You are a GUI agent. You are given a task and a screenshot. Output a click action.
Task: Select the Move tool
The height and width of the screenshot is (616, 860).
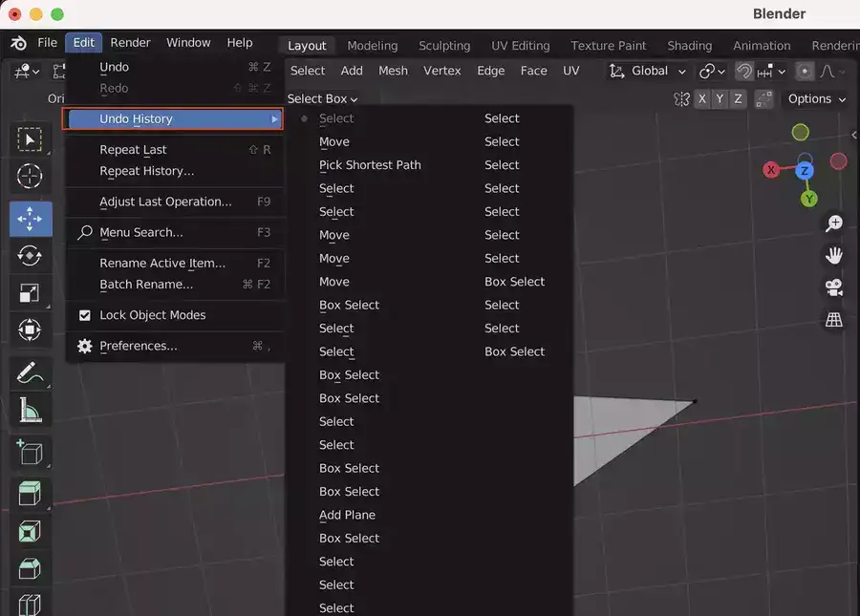(31, 219)
